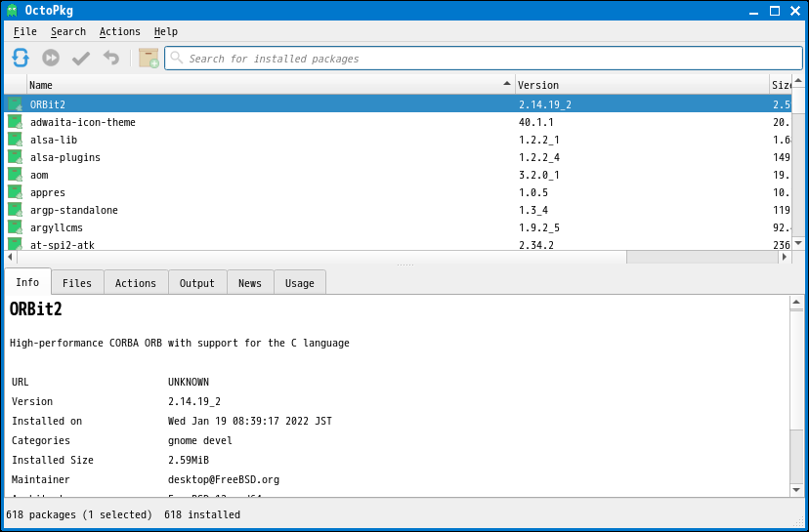Viewport: 809px width, 532px height.
Task: Click package list horizontal scroll right arrow
Action: click(785, 256)
